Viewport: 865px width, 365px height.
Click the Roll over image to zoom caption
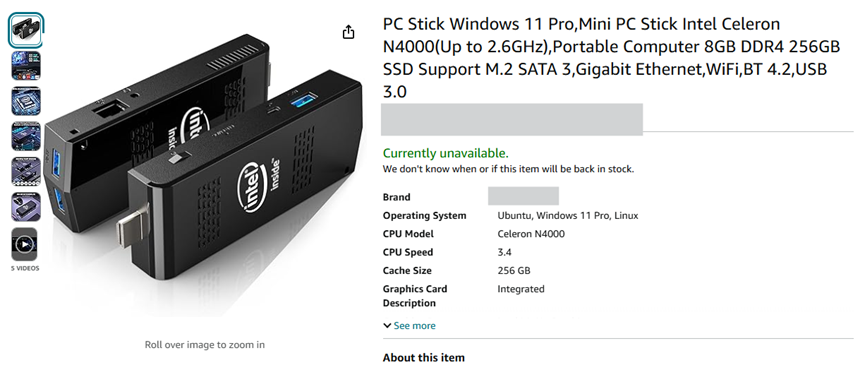click(x=205, y=345)
